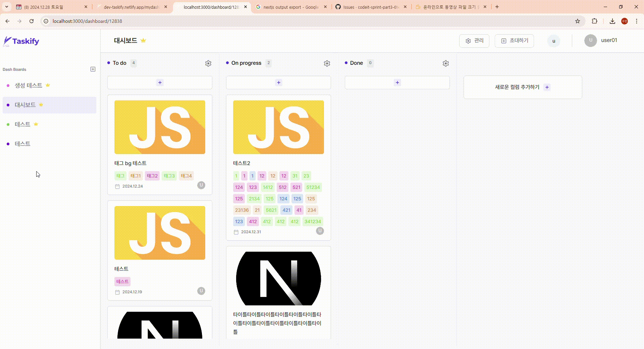This screenshot has height=349, width=644.
Task: Open 태그 bg 테스트 card image
Action: click(160, 127)
